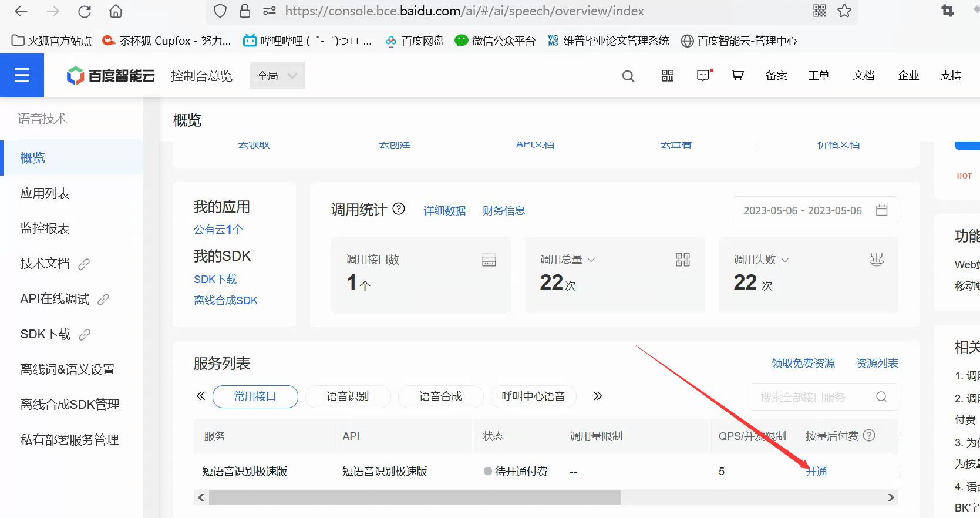Image resolution: width=980 pixels, height=518 pixels.
Task: Click 开通 for 短语音识别极速版
Action: (816, 472)
